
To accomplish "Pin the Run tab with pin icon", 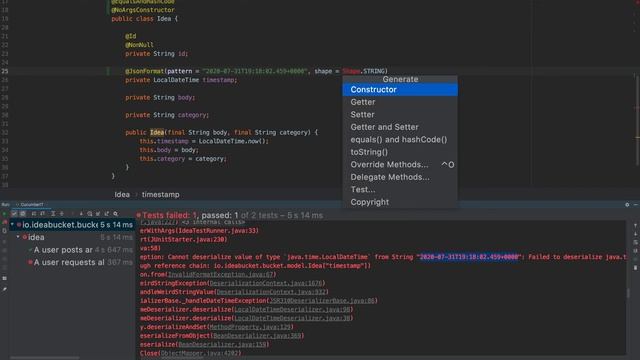I will click(x=4, y=289).
